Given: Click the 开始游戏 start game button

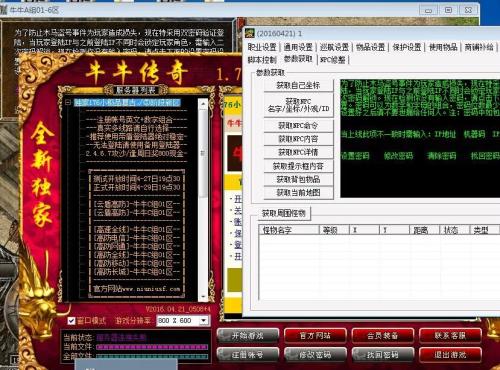Looking at the screenshot, I should (248, 335).
